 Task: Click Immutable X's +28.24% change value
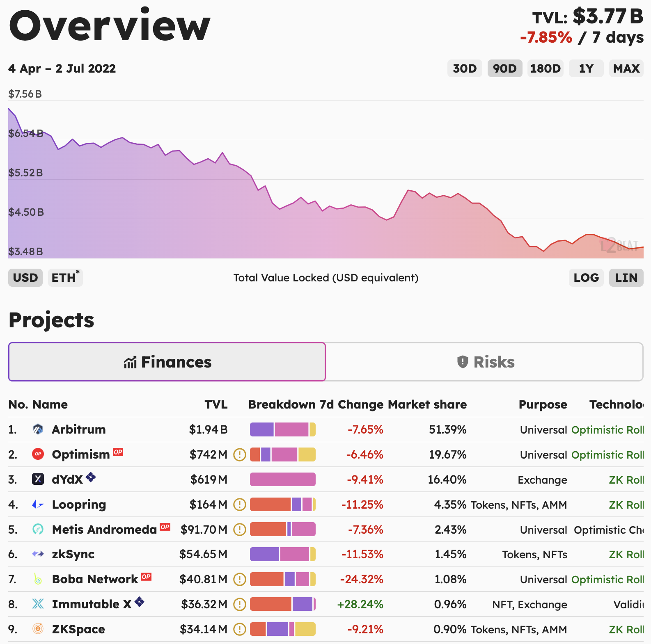coord(360,604)
